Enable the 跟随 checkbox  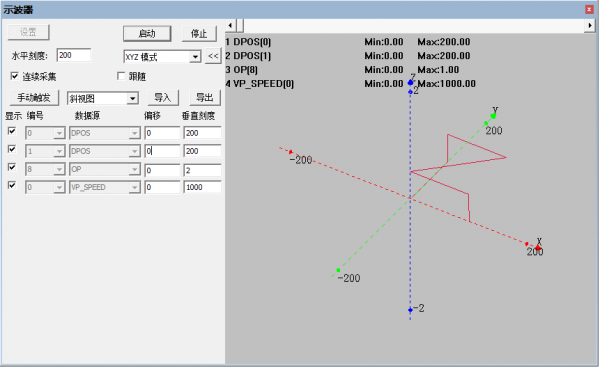coord(121,76)
